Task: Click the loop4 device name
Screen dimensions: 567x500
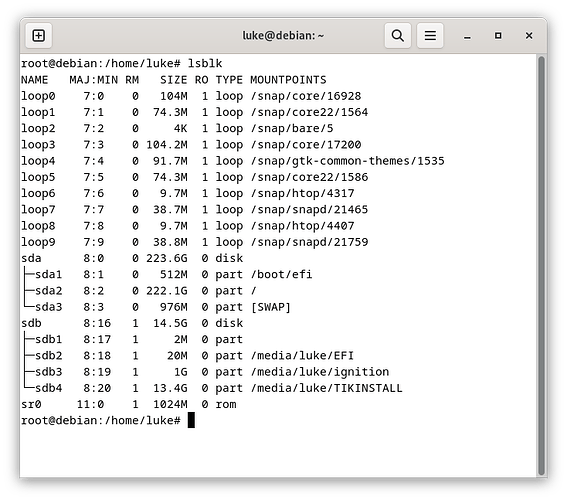Action: pos(38,161)
